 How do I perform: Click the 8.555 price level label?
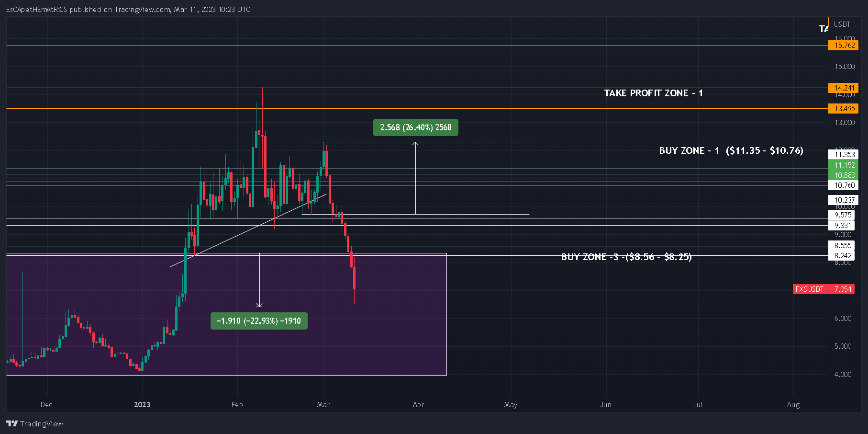[841, 246]
